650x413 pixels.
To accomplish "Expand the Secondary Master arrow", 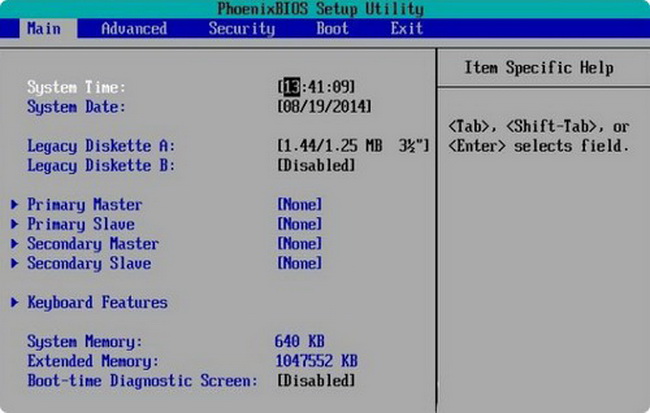I will point(15,243).
